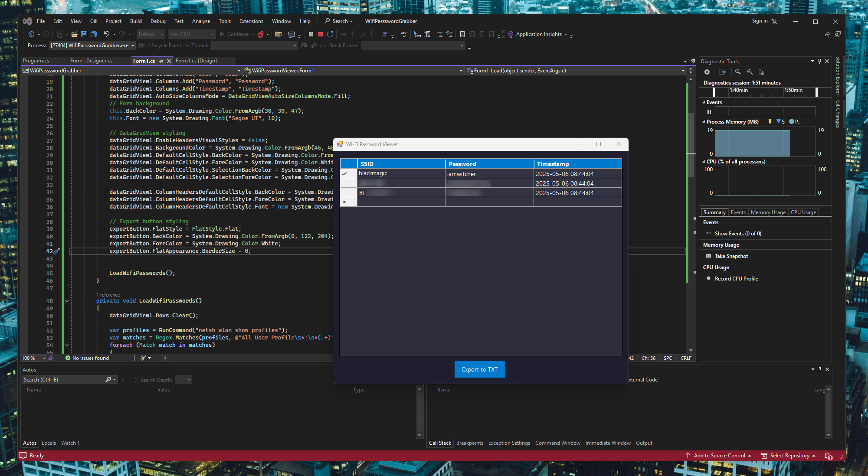868x476 pixels.
Task: Zoom in on the diagnostics timeline magnifier icon
Action: pos(738,72)
